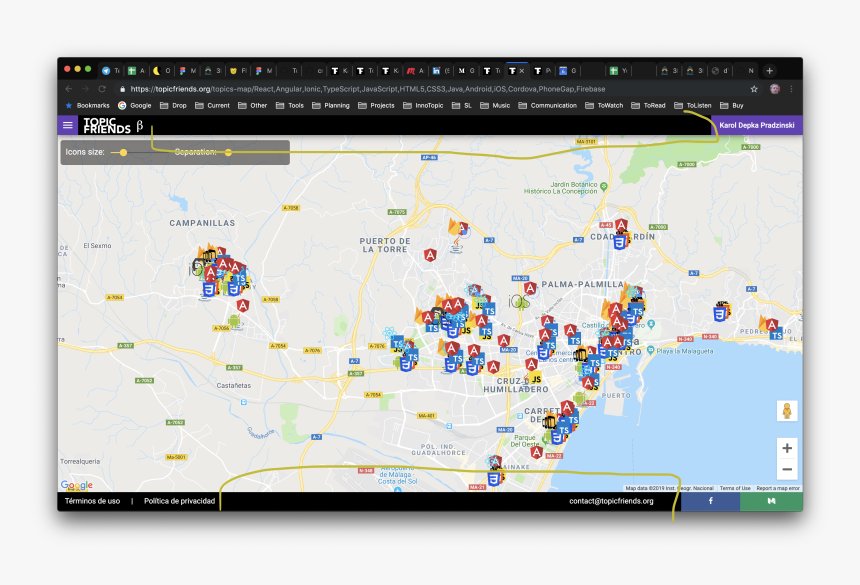The image size is (860, 585).
Task: Open the Medium link in green footer button
Action: point(771,501)
